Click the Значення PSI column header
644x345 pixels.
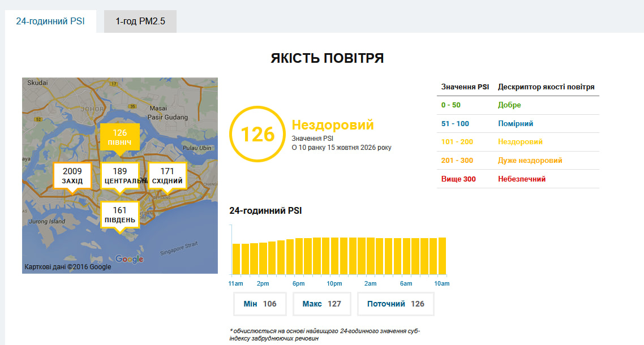[x=465, y=87]
